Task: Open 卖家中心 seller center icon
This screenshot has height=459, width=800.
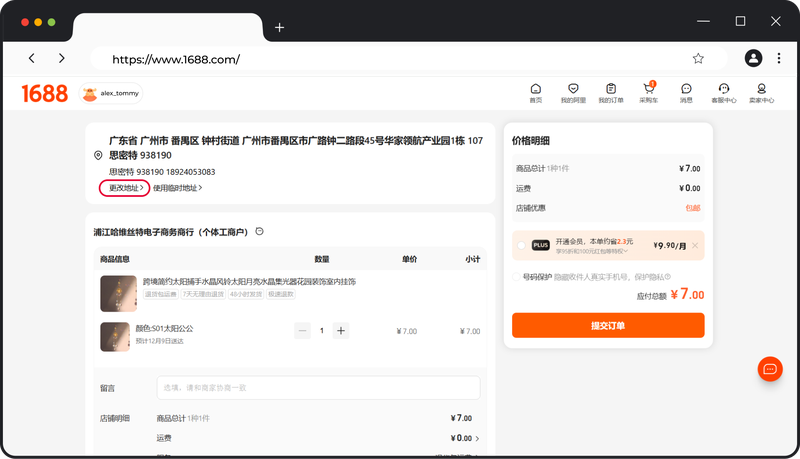Action: (761, 93)
